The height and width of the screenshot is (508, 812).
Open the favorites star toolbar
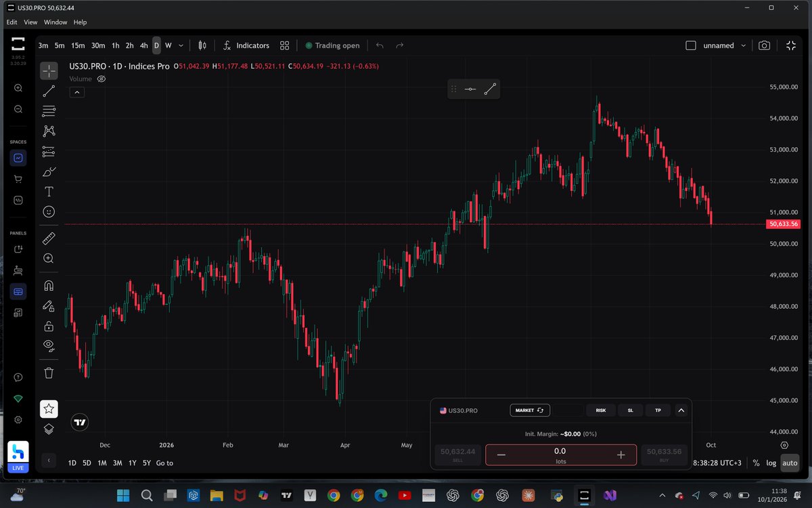click(49, 408)
